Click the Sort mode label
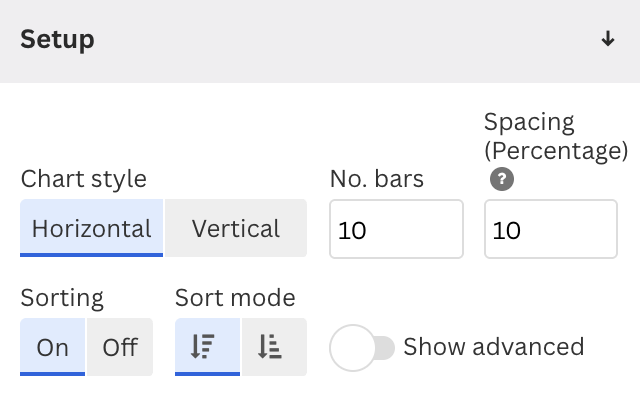The width and height of the screenshot is (640, 406). pos(235,298)
